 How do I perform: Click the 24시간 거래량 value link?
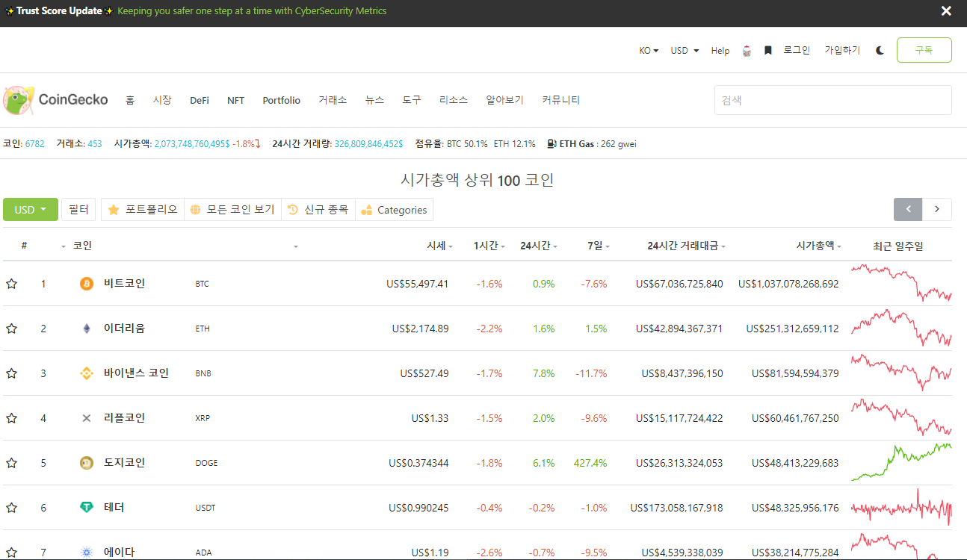point(368,144)
